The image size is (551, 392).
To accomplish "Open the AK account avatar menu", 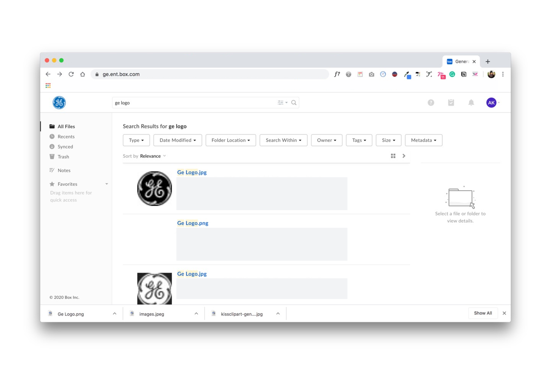I will point(491,103).
